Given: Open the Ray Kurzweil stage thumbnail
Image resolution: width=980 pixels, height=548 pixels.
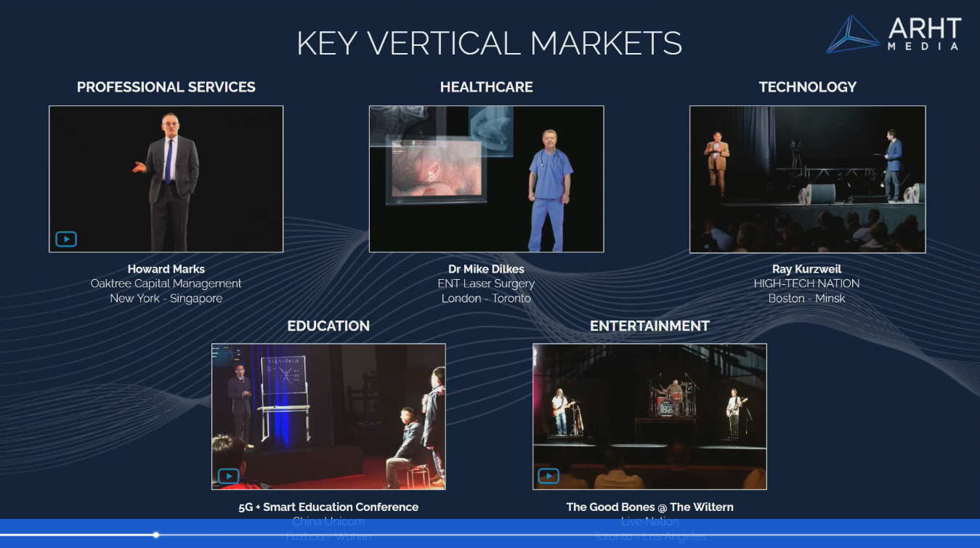Looking at the screenshot, I should coord(807,179).
